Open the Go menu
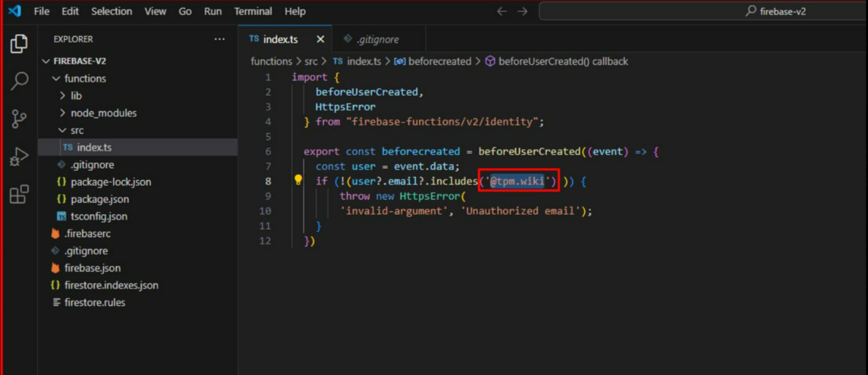This screenshot has width=868, height=375. coord(185,11)
